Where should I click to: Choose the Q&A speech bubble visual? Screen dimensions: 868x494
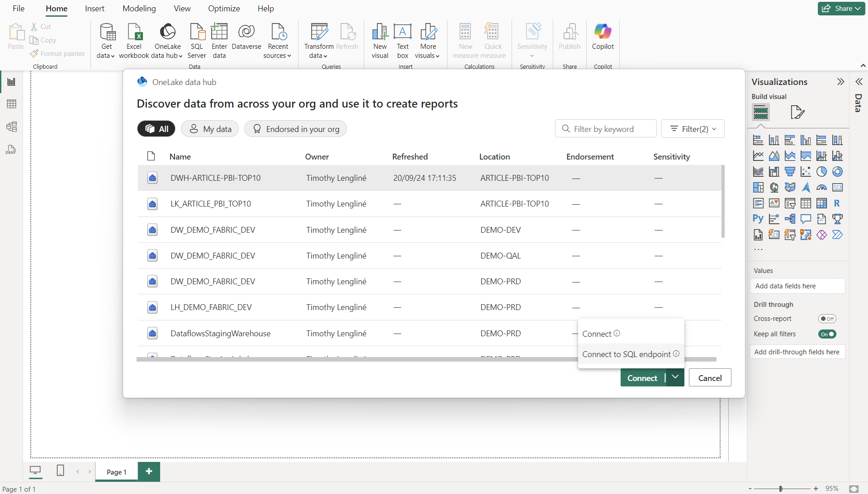click(x=806, y=219)
